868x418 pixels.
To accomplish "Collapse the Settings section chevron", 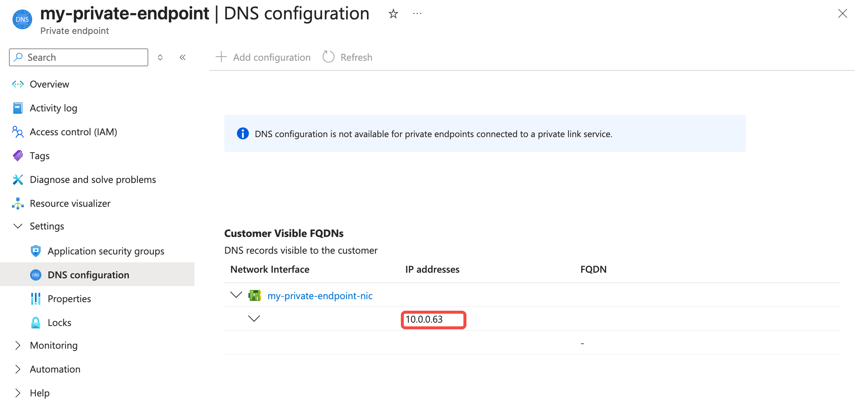I will tap(18, 226).
